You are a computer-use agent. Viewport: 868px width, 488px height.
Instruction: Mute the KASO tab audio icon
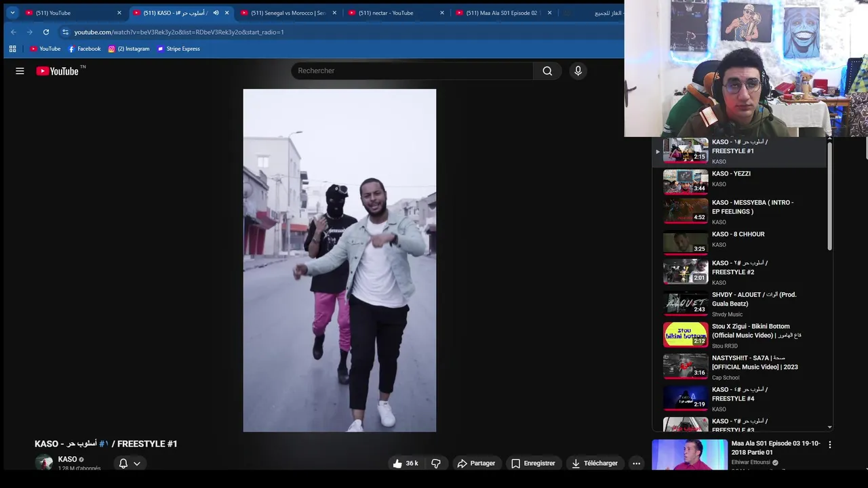(216, 13)
